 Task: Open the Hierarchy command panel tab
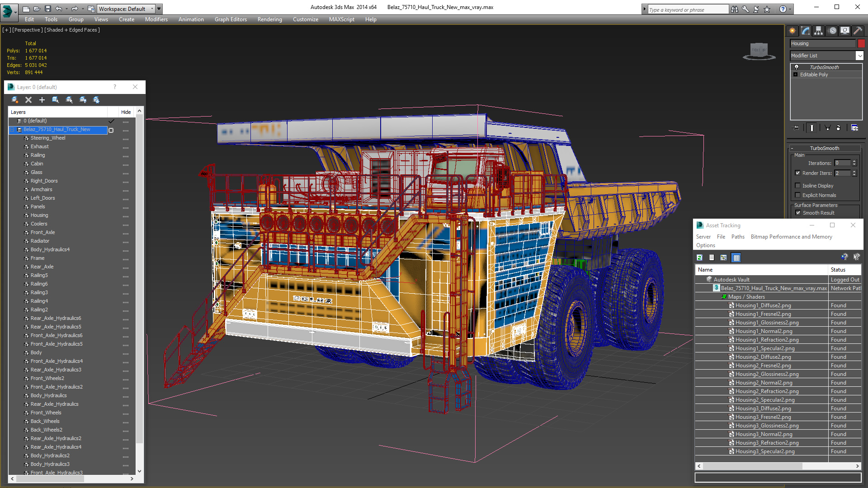pos(819,31)
